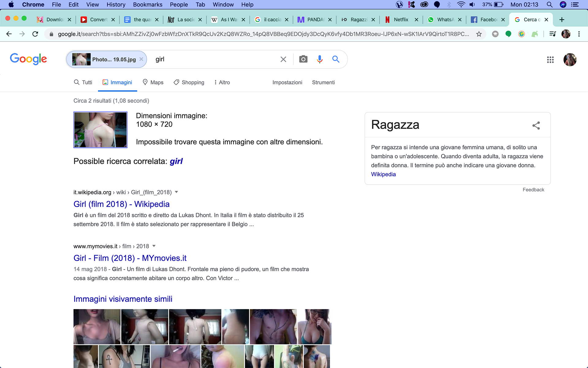Click the 'girl' possible related search link
This screenshot has width=588, height=368.
[x=176, y=161]
